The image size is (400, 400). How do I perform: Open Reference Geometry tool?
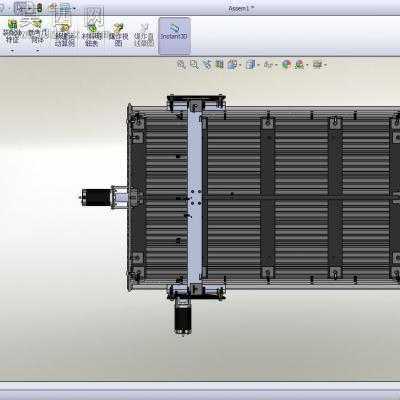point(38,32)
